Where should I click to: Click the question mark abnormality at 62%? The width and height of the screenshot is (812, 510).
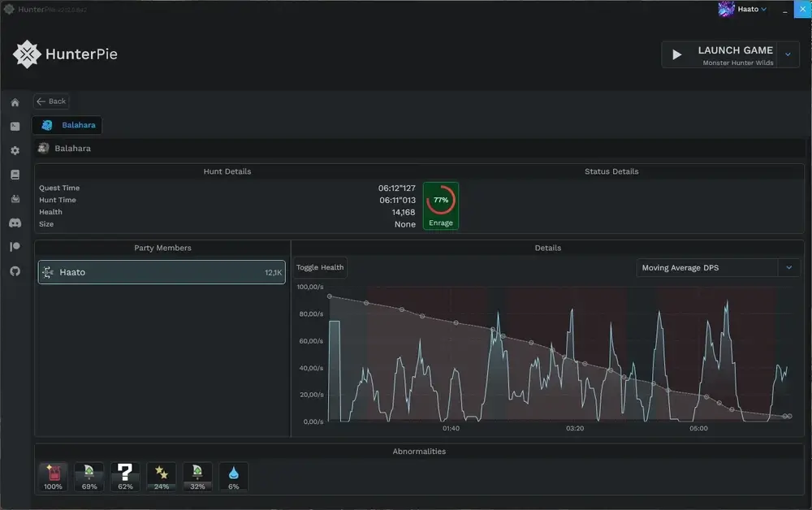point(125,477)
